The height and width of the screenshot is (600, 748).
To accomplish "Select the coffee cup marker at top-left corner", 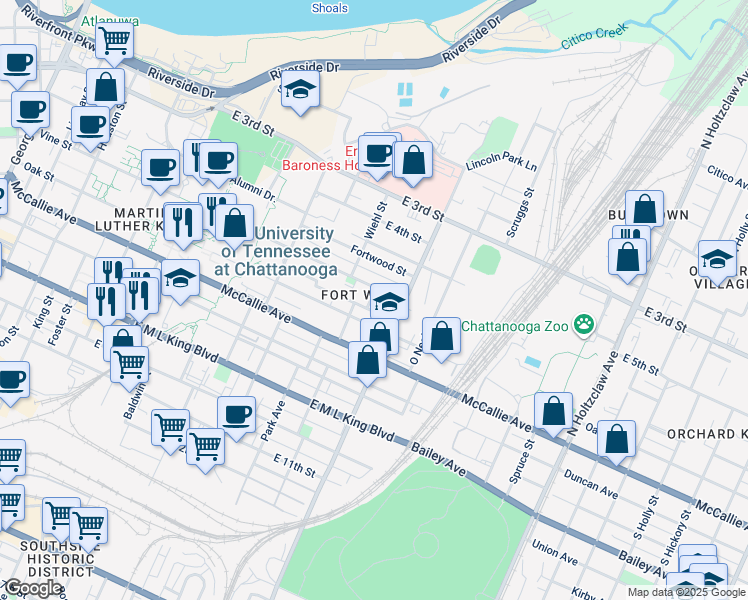I will [18, 63].
